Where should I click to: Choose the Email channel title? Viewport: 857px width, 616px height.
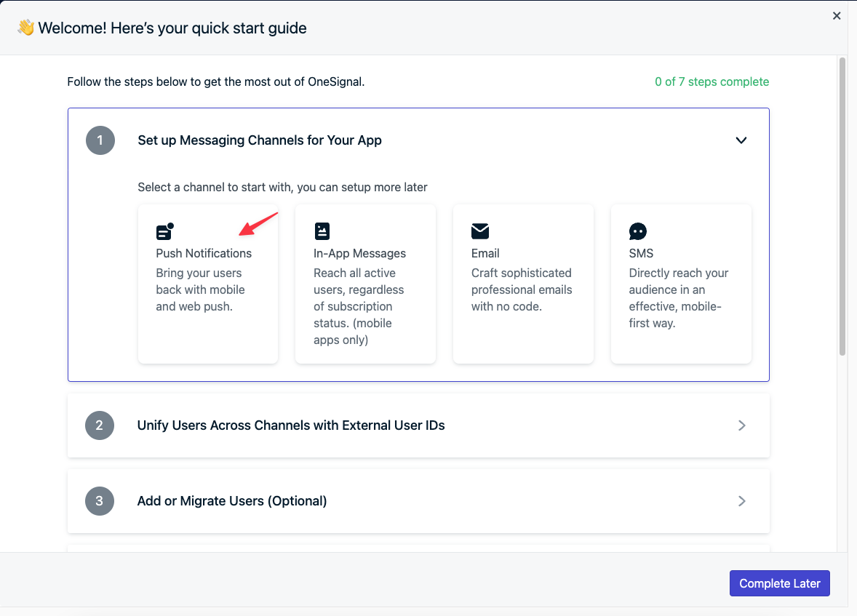click(x=485, y=253)
